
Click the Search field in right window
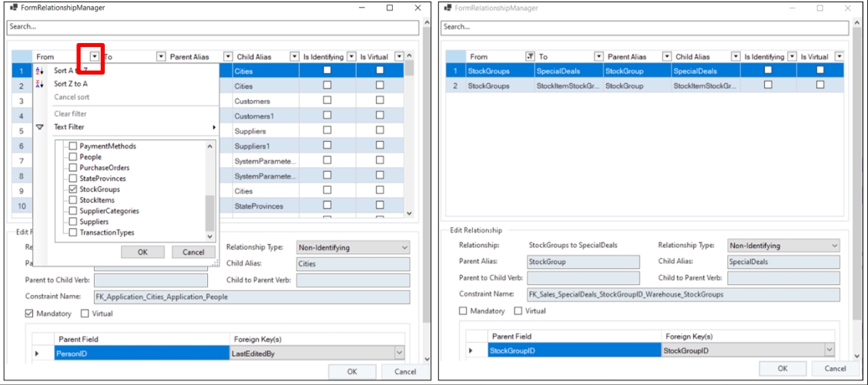[645, 27]
